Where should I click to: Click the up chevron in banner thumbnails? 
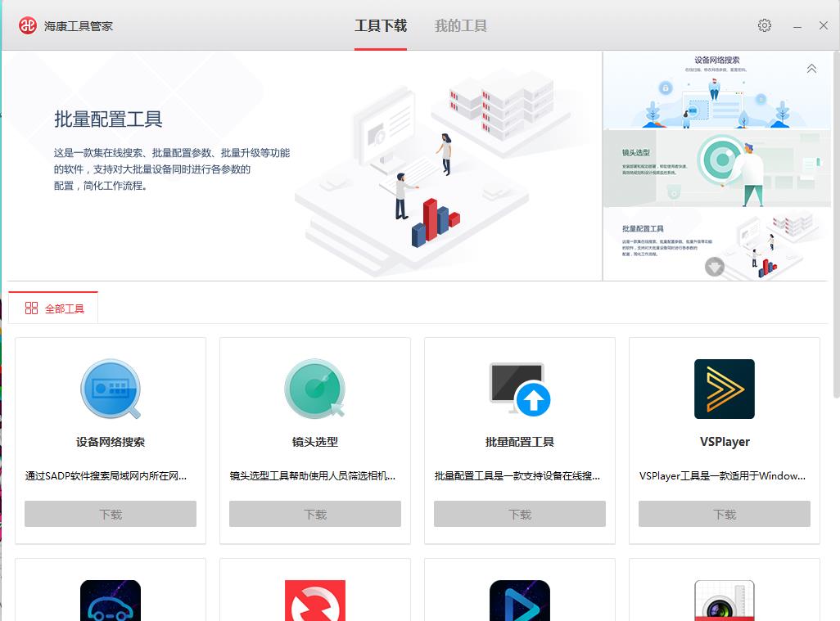click(x=811, y=69)
